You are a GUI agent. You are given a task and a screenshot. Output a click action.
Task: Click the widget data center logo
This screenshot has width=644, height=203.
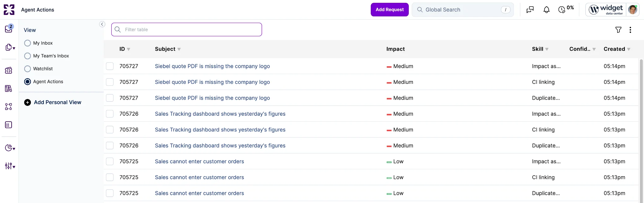click(x=606, y=10)
